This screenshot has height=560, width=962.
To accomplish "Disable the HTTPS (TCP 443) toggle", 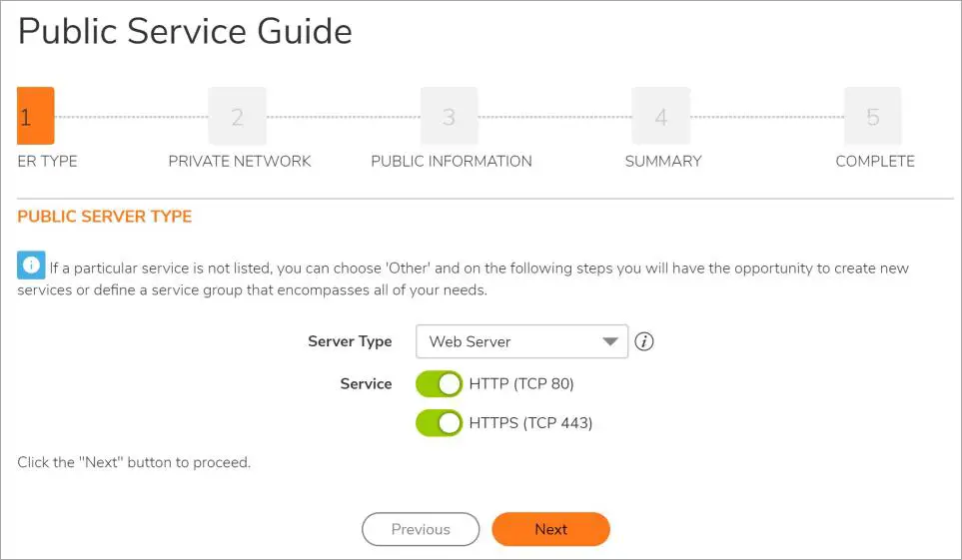I will (x=439, y=423).
